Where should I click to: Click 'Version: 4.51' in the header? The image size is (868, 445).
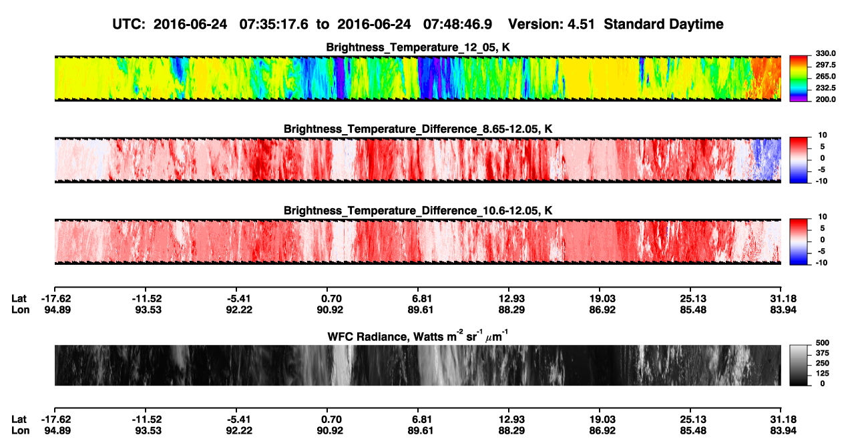[554, 24]
